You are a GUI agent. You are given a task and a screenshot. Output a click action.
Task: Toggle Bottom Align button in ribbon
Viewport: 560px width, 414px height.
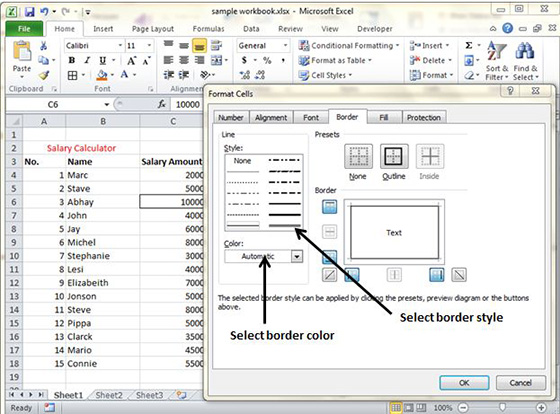[199, 46]
